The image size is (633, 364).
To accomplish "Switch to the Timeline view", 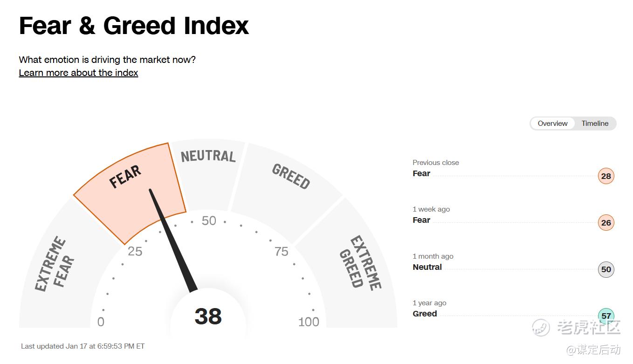I will coord(595,124).
